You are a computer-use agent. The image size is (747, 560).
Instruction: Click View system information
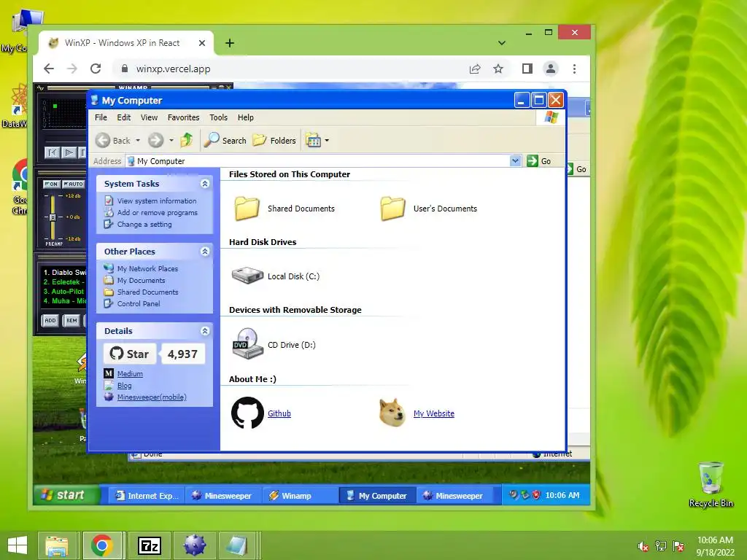[157, 201]
